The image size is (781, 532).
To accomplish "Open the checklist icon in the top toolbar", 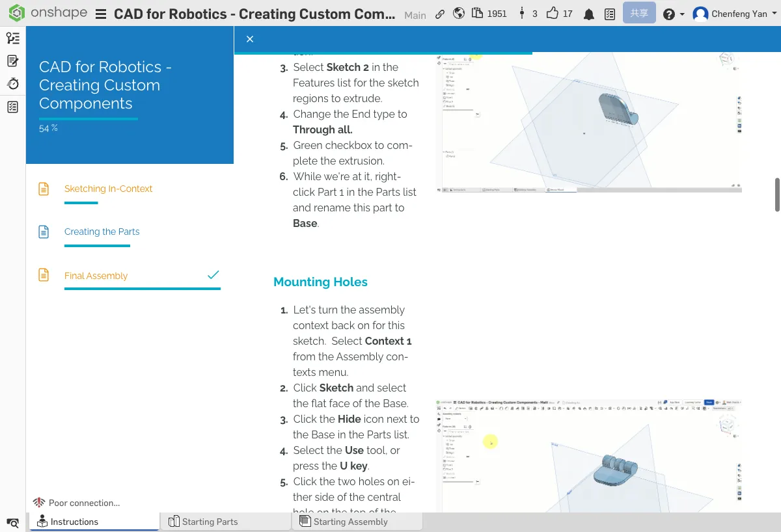I will pyautogui.click(x=610, y=14).
